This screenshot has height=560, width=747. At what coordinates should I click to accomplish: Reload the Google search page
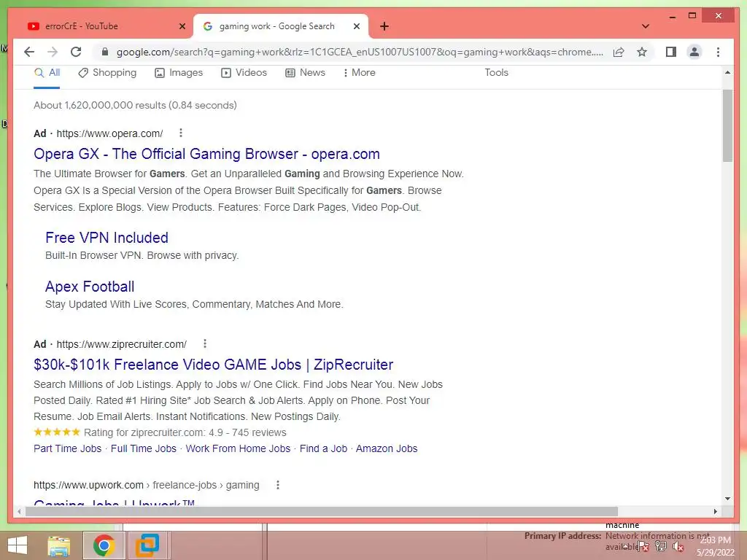coord(76,52)
